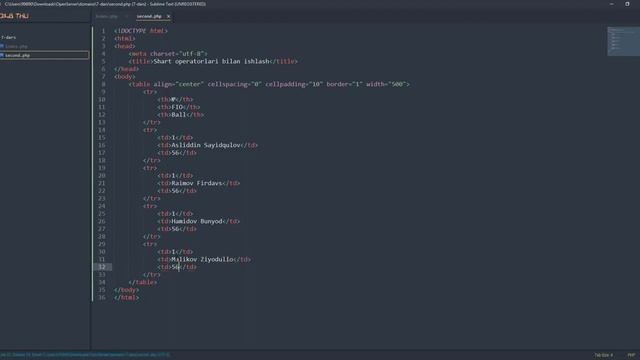Click the name "Malikov Ziyodullo"
The height and width of the screenshot is (360, 640).
[202, 260]
